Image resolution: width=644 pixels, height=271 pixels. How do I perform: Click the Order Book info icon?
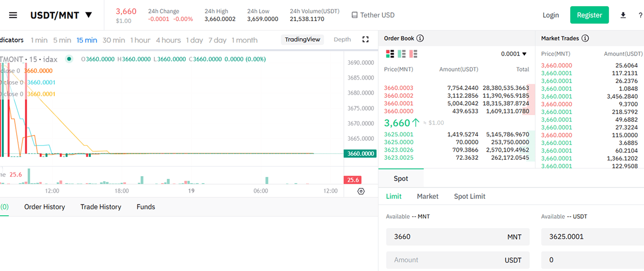420,38
